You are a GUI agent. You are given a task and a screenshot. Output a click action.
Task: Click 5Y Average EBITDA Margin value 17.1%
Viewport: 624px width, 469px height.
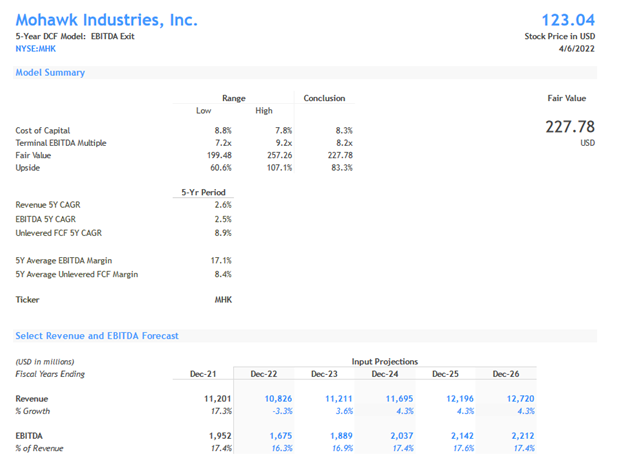pos(221,261)
